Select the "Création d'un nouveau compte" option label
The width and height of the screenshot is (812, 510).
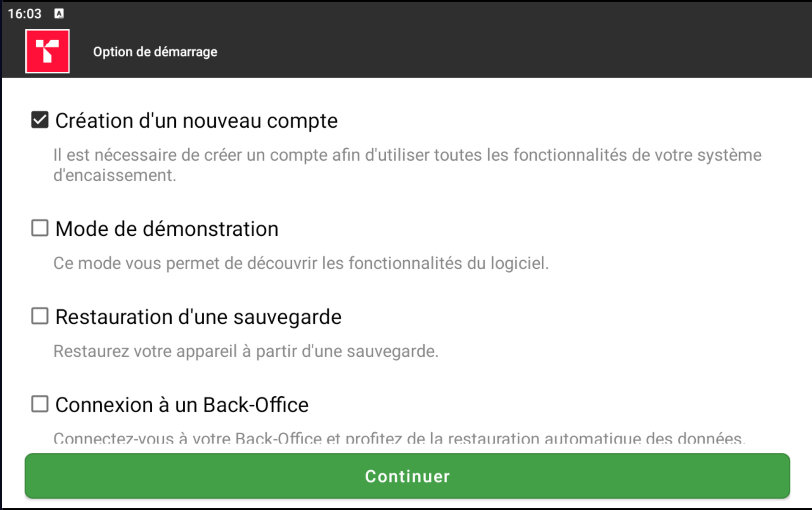[x=196, y=121]
